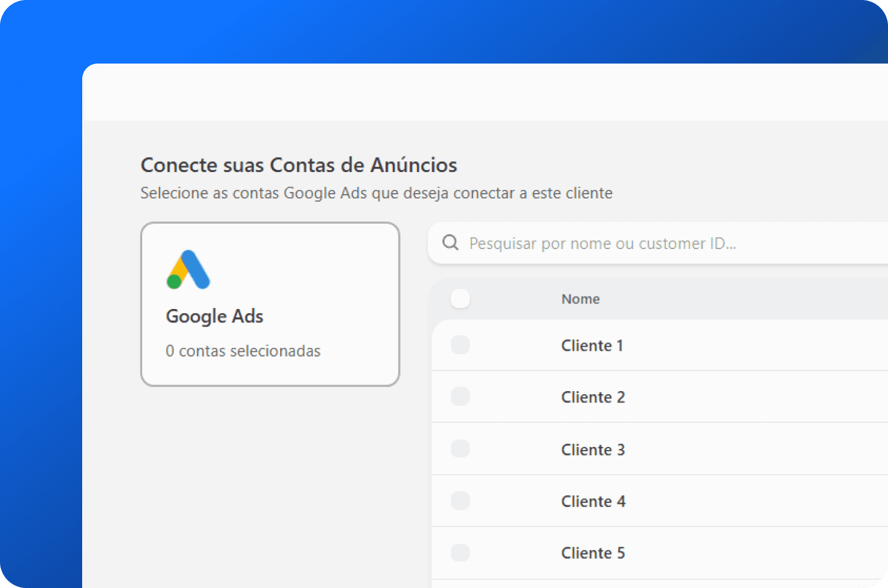
Task: Click the Cliente 1 row name
Action: click(x=592, y=345)
